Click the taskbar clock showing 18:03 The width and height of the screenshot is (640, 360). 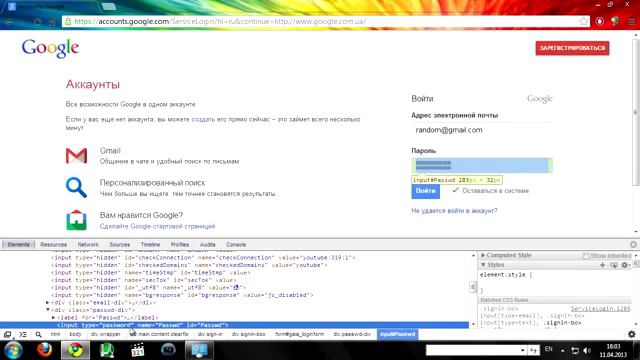coord(613,351)
